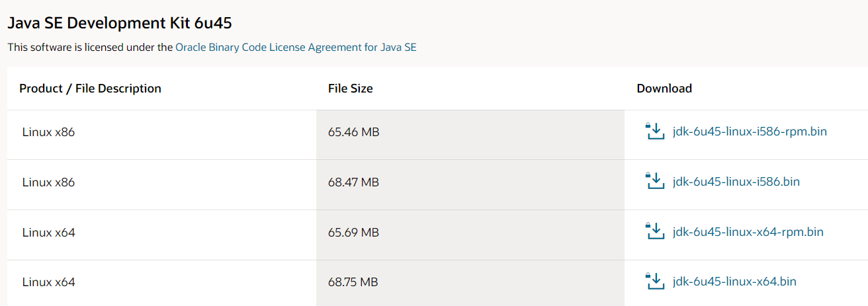Click download icon beside jdk-6u45-linux-i586-rpm.bin
The width and height of the screenshot is (868, 306).
654,131
